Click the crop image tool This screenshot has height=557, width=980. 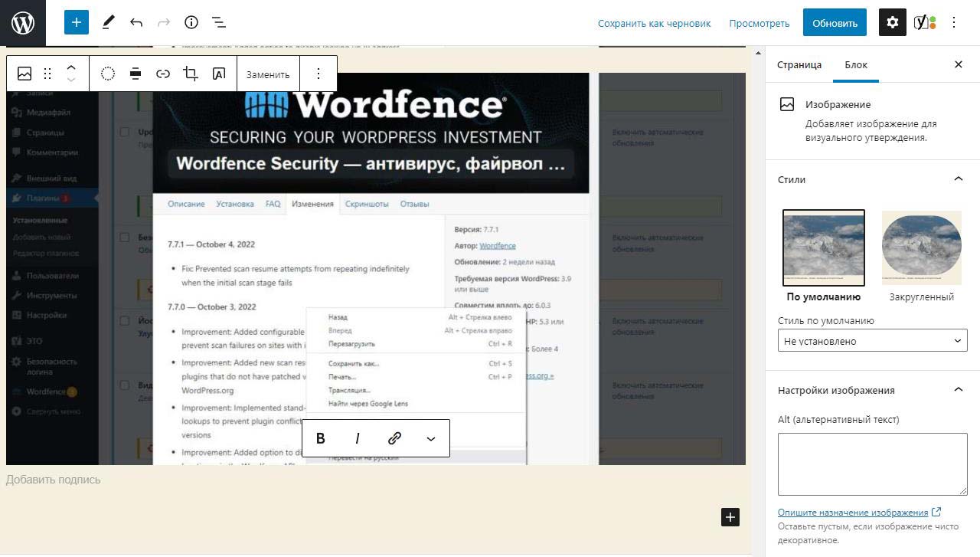click(x=191, y=74)
